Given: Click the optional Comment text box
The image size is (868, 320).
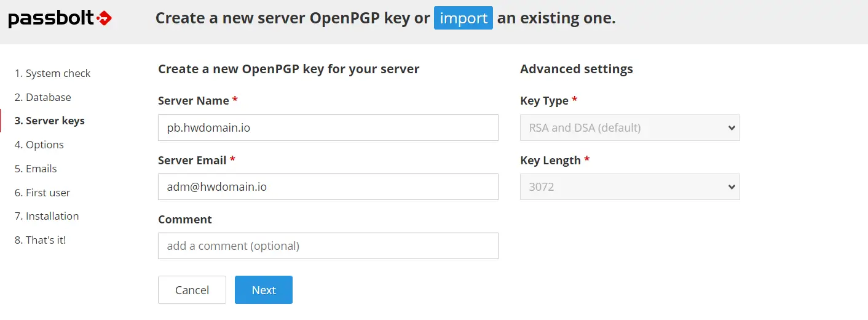Looking at the screenshot, I should coord(328,246).
